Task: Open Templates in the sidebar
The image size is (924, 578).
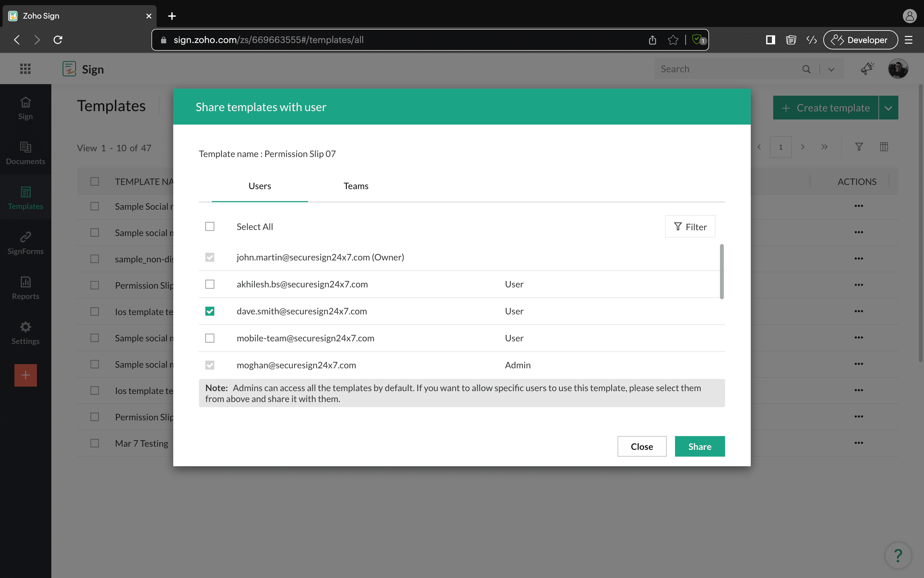Action: point(26,198)
